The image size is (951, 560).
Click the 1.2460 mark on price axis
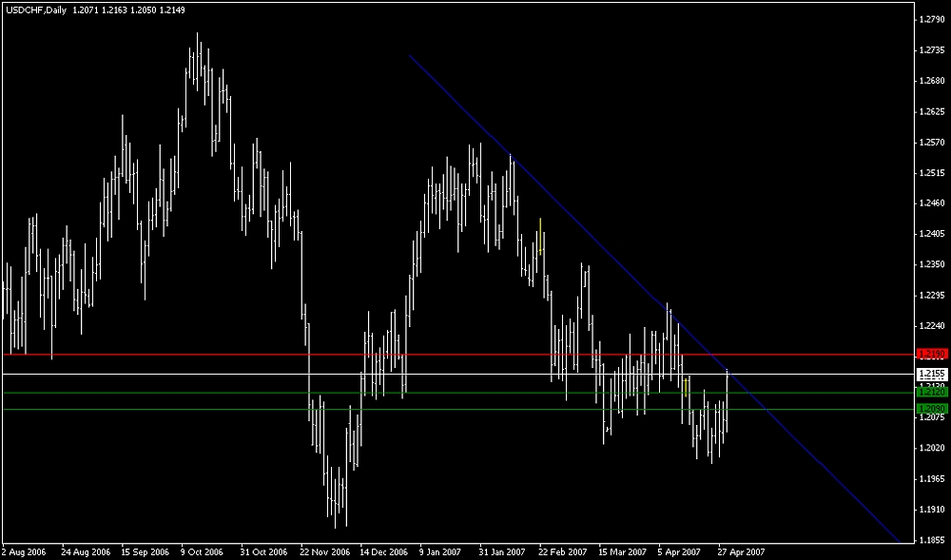(933, 203)
